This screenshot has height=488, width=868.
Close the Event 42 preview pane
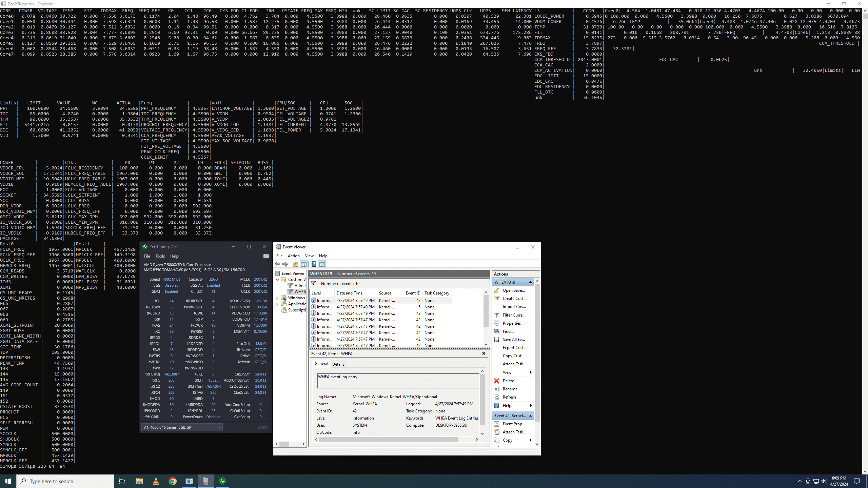pyautogui.click(x=484, y=353)
